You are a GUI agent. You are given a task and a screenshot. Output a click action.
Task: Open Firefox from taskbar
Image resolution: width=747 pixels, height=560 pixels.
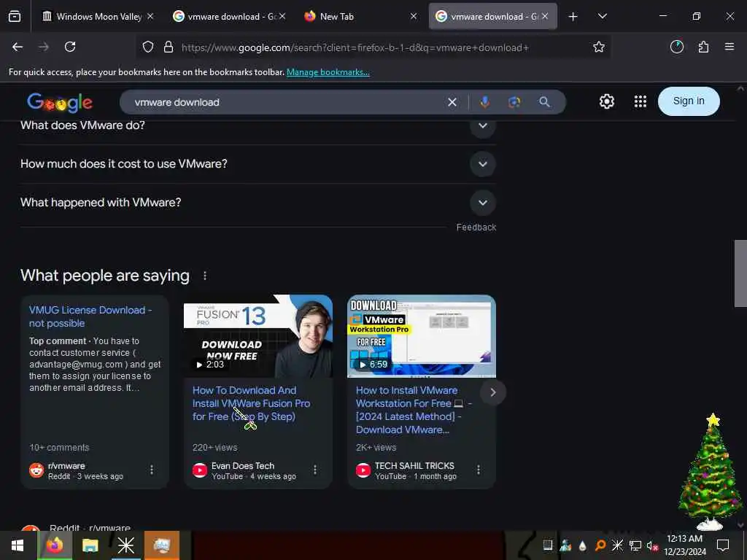pos(54,545)
